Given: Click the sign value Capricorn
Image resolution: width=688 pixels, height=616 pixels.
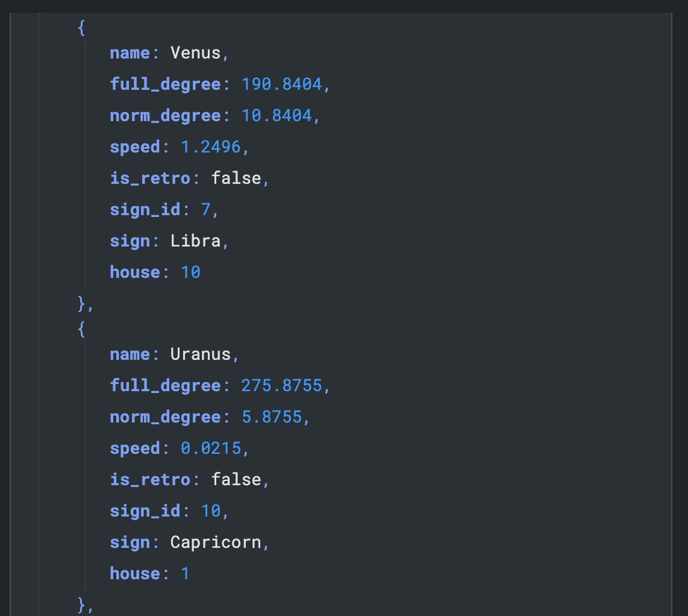Looking at the screenshot, I should 215,542.
